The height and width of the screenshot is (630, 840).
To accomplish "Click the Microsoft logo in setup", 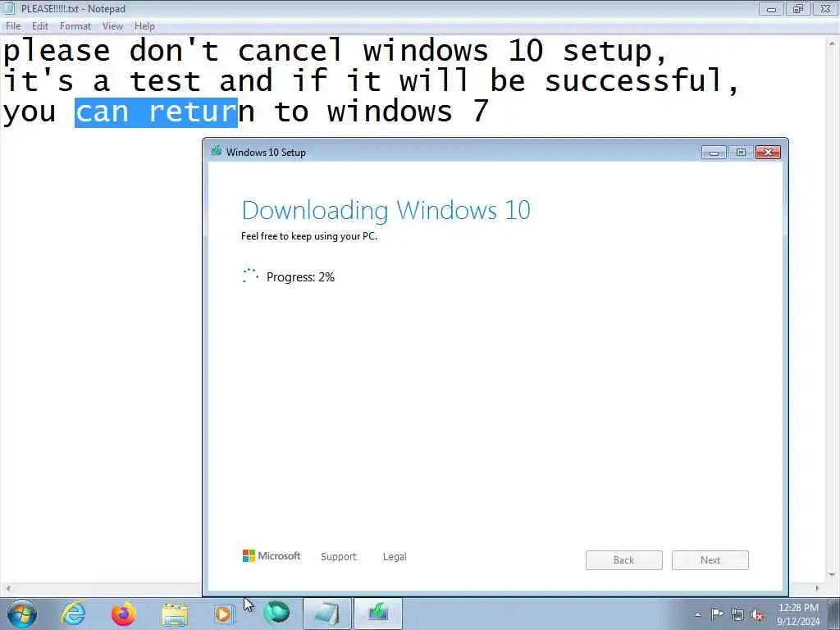I will [272, 556].
